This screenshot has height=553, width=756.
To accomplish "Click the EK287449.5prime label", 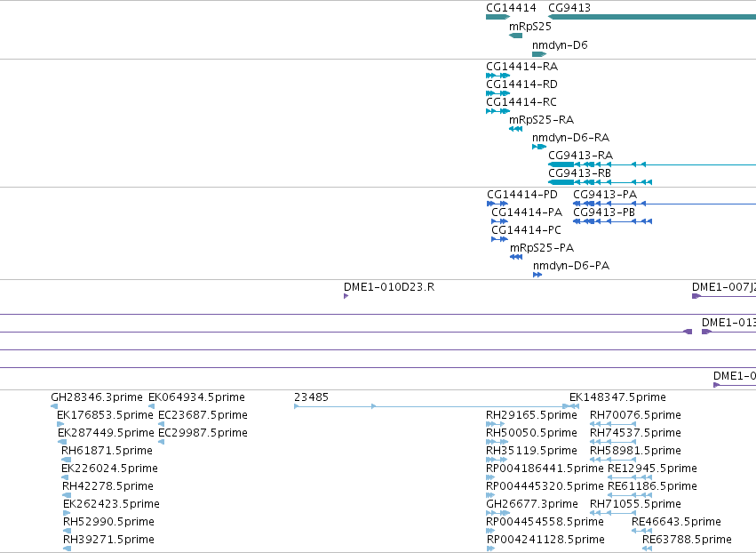I will tap(106, 433).
